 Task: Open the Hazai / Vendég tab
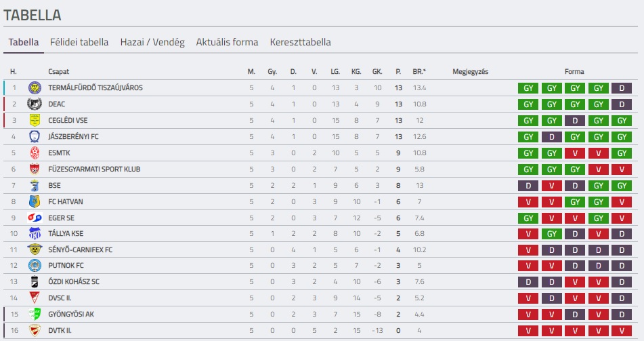[x=152, y=42]
